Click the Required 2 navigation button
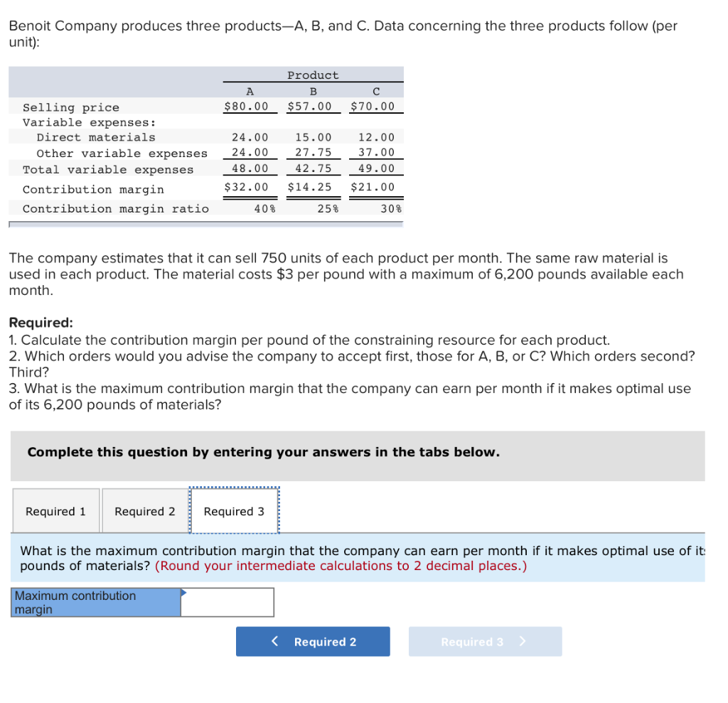Image resolution: width=728 pixels, height=703 pixels. coord(313,641)
